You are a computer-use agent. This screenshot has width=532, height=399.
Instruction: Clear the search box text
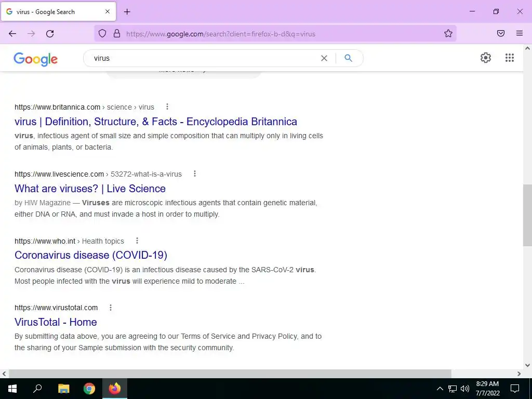(324, 58)
